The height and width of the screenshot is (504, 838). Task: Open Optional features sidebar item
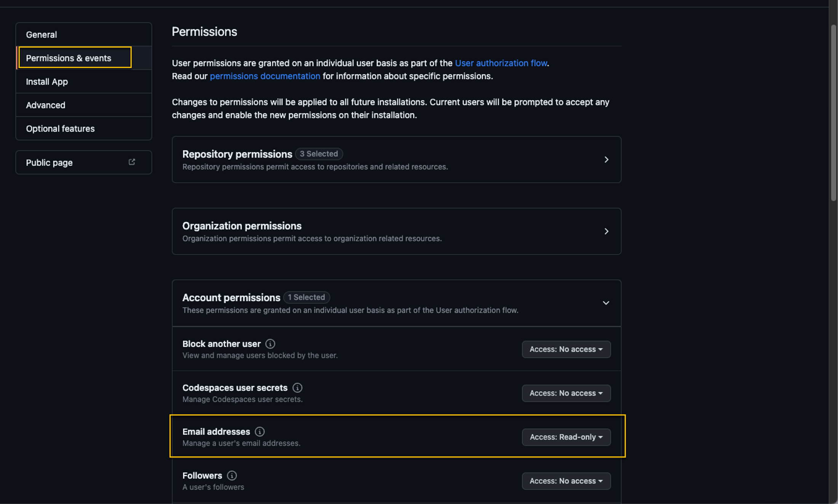click(x=84, y=129)
